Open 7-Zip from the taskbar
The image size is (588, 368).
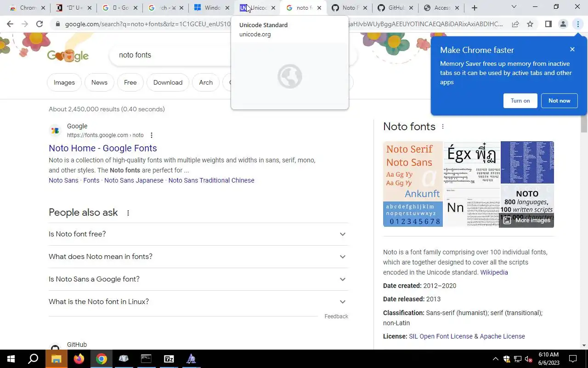pos(169,359)
